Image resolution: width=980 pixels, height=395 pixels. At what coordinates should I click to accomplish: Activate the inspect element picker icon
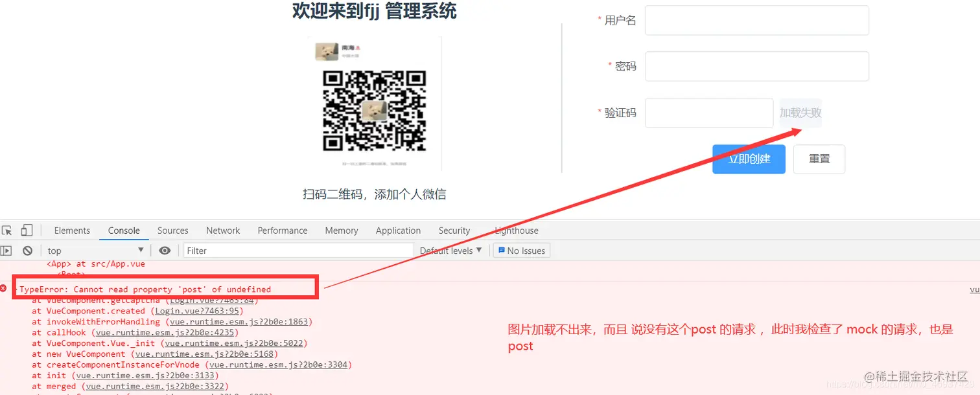pos(7,231)
